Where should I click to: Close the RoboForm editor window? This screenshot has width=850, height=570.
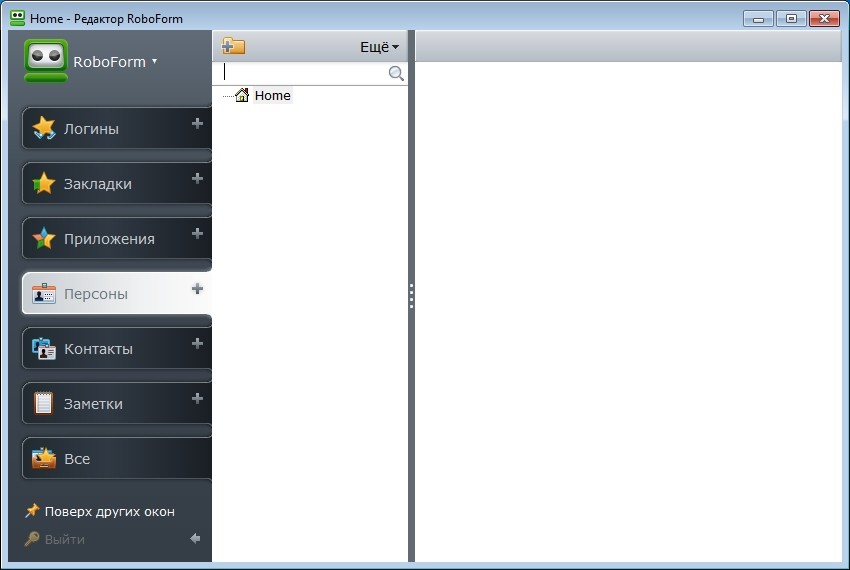click(824, 19)
